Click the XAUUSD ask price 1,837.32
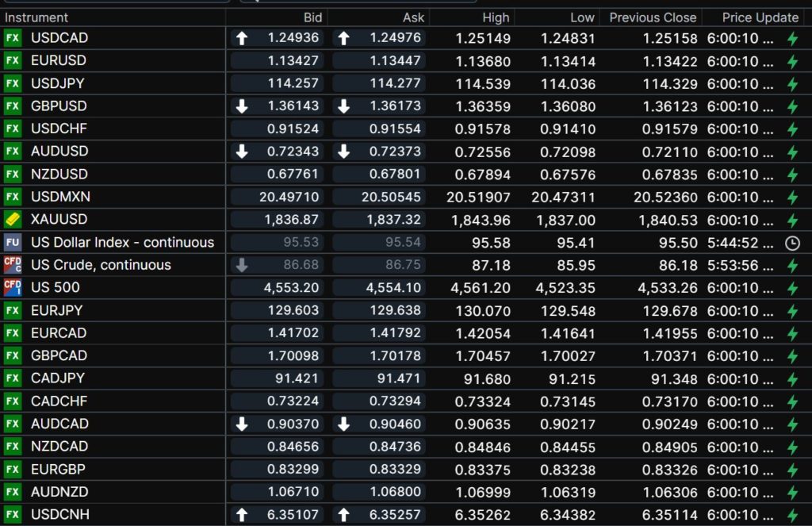 point(393,220)
